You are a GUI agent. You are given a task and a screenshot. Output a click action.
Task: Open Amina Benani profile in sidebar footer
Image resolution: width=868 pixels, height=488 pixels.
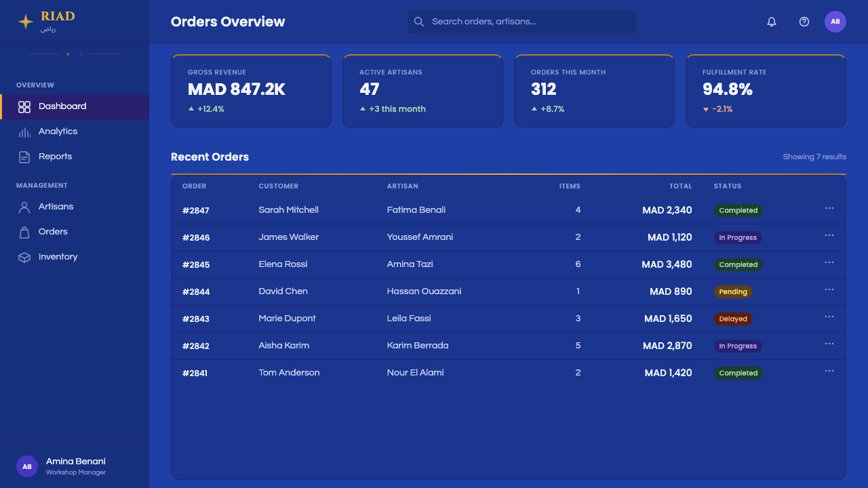[x=75, y=466]
